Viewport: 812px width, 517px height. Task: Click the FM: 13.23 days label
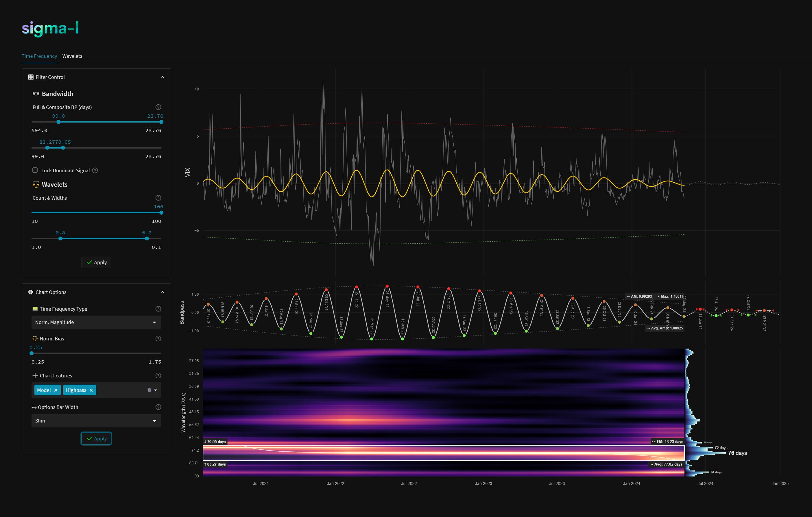click(668, 442)
